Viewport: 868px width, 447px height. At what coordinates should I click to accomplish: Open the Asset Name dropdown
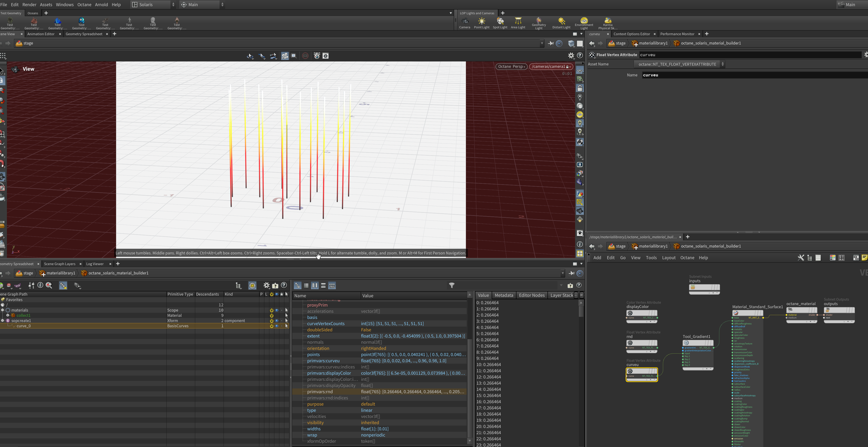[679, 64]
